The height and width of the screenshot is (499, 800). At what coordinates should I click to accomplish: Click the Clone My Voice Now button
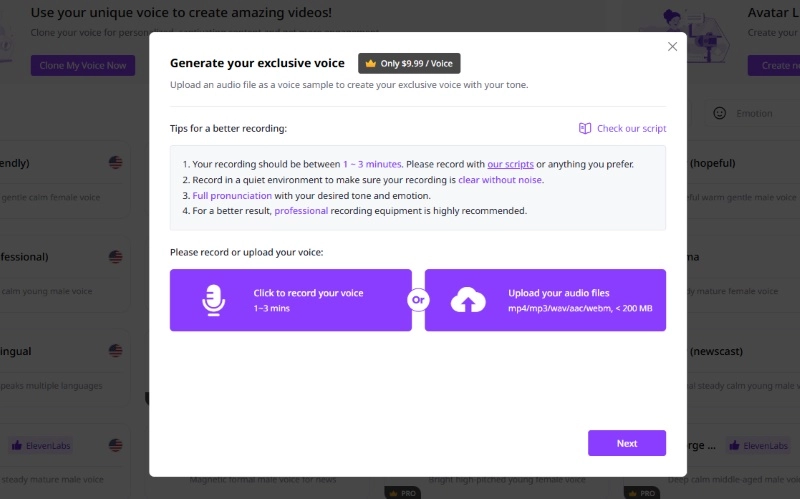coord(83,65)
